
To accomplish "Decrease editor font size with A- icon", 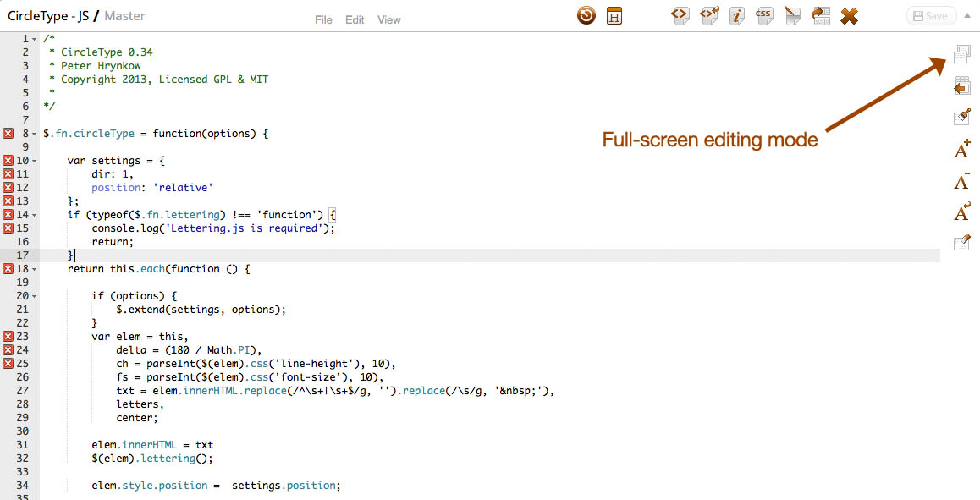I will tap(961, 180).
